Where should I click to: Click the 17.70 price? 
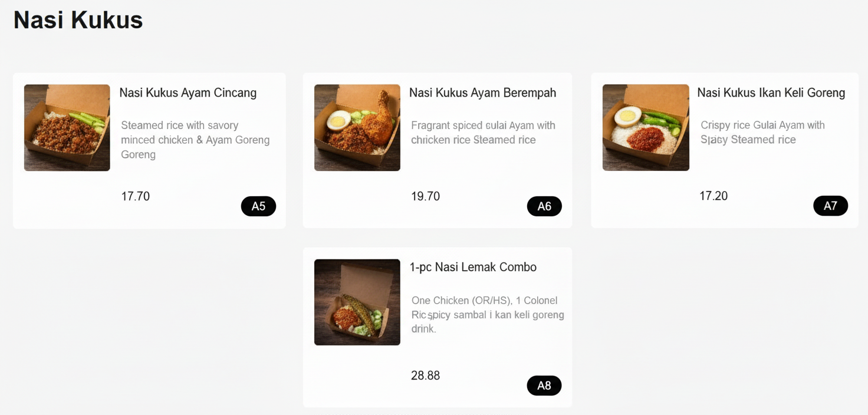(x=136, y=196)
